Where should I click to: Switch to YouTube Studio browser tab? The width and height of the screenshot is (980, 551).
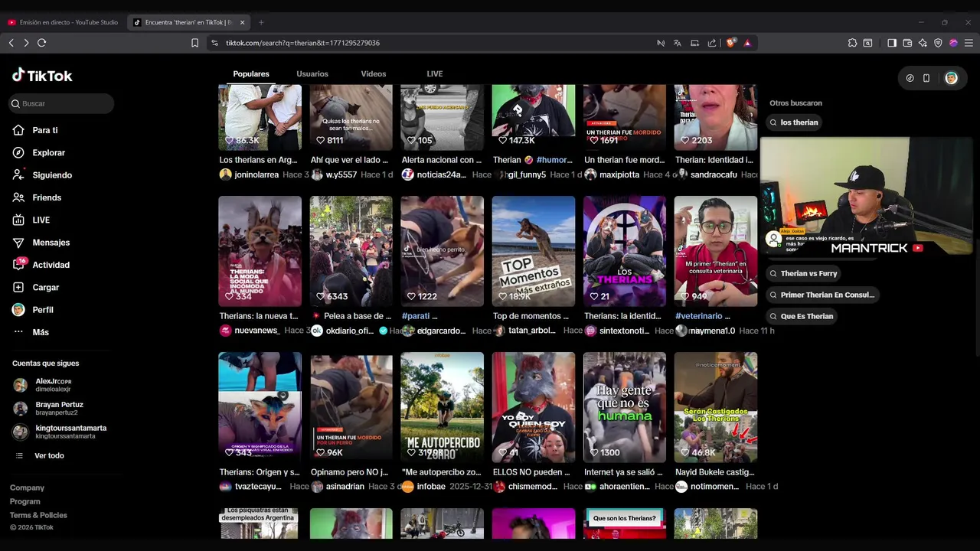pyautogui.click(x=64, y=22)
